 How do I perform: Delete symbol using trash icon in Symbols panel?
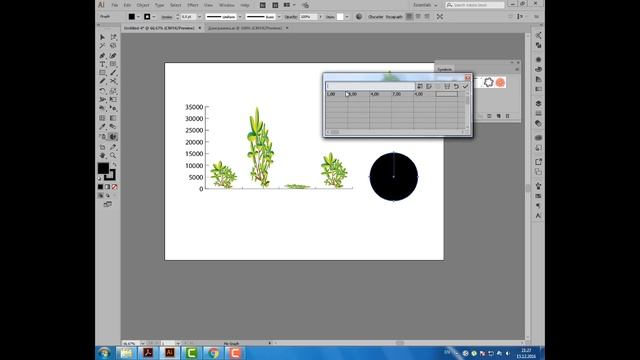pos(508,116)
